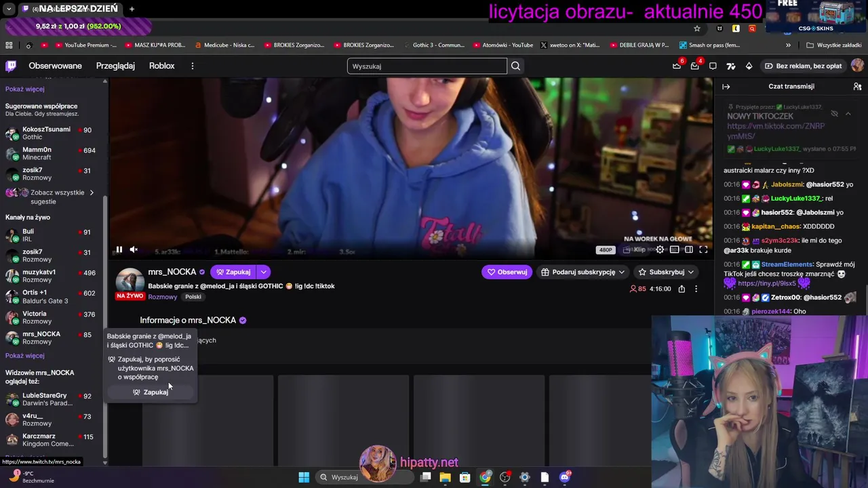Click the purple Zapukaj button
Screen dimensions: 868x488
[x=233, y=272]
